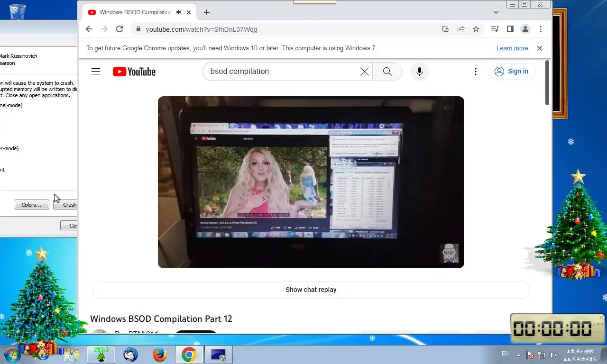The width and height of the screenshot is (607, 364).
Task: Open the Thunderbird taskbar icon
Action: tap(130, 355)
